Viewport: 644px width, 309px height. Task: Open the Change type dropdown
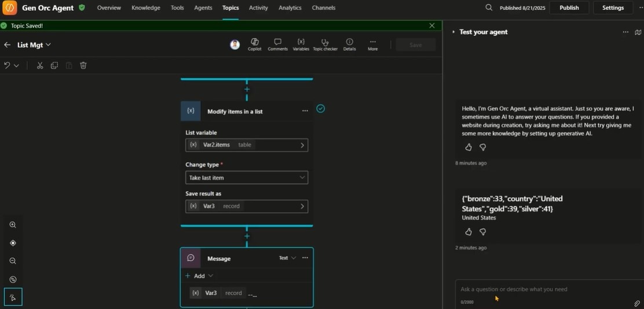(247, 177)
